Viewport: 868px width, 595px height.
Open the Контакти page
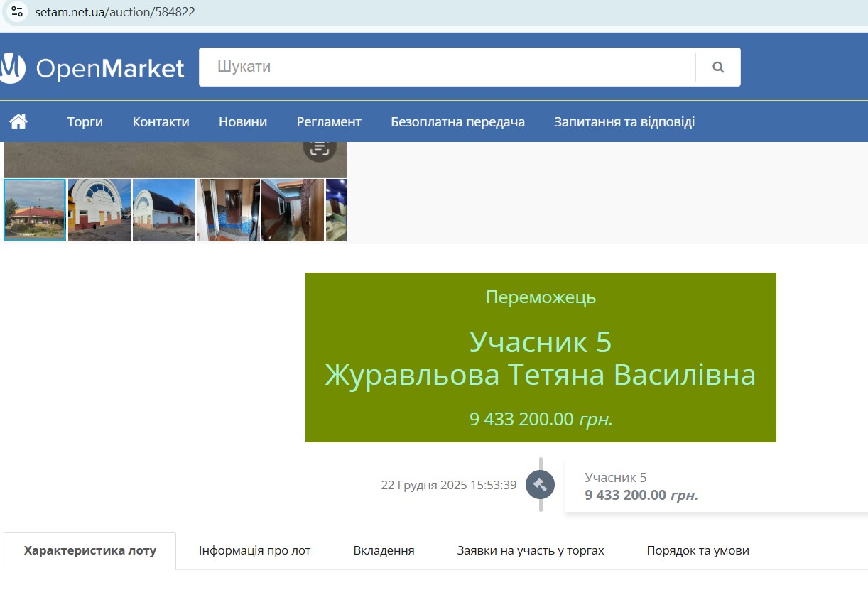pos(161,122)
